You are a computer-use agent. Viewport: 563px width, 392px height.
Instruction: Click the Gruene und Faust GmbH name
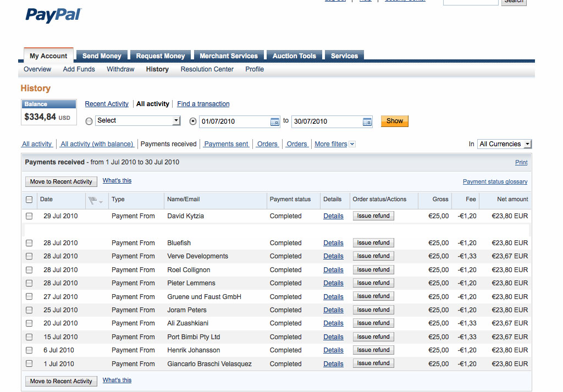(x=205, y=297)
